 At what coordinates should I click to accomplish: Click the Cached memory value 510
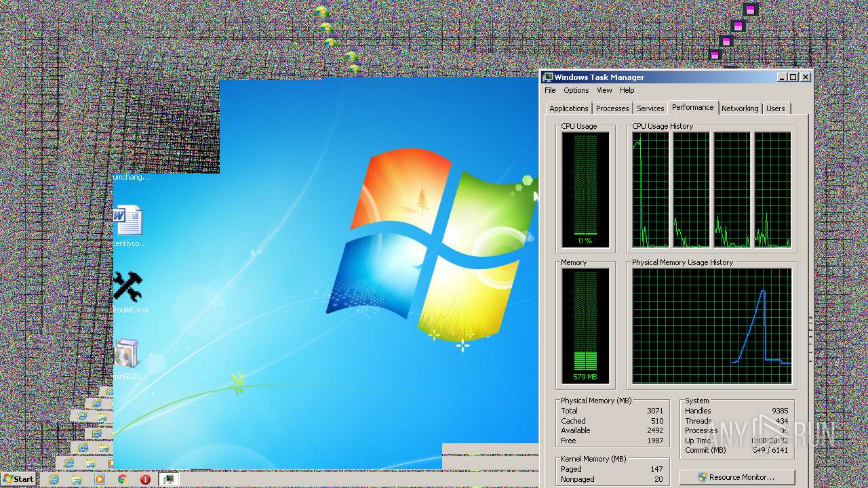(656, 421)
